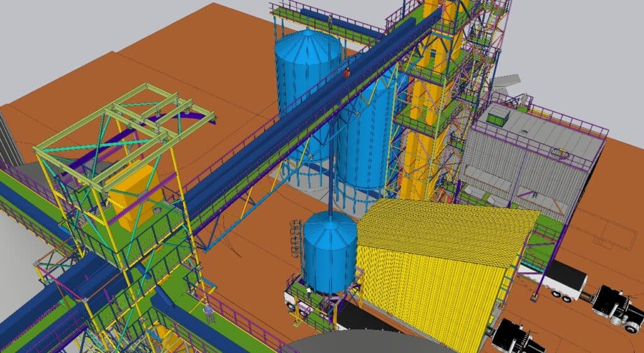Click the green unit on gray roof
This screenshot has height=353, width=644.
[498, 114]
